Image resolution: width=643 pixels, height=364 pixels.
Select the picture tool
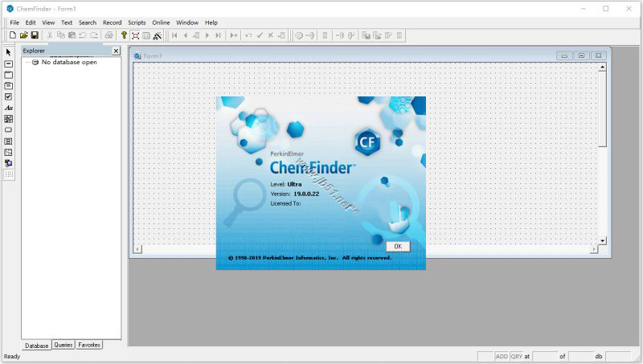pyautogui.click(x=9, y=119)
